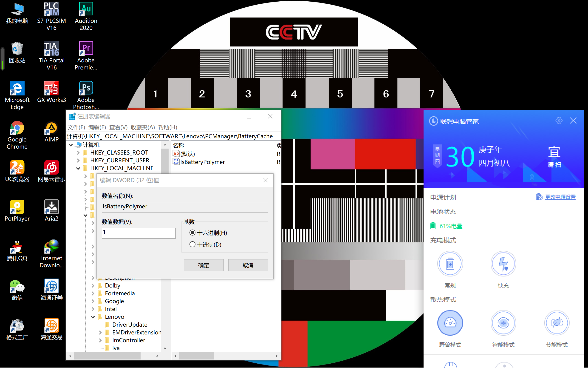Open PotPlayer desktop shortcut

point(17,210)
